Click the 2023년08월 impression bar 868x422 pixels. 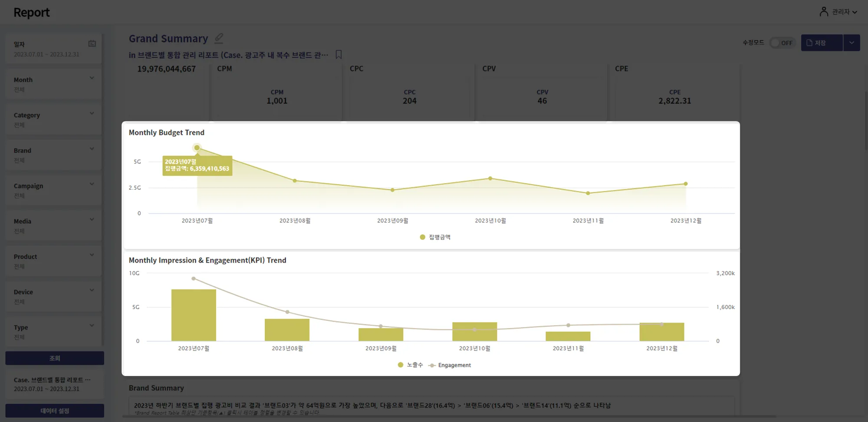(287, 330)
